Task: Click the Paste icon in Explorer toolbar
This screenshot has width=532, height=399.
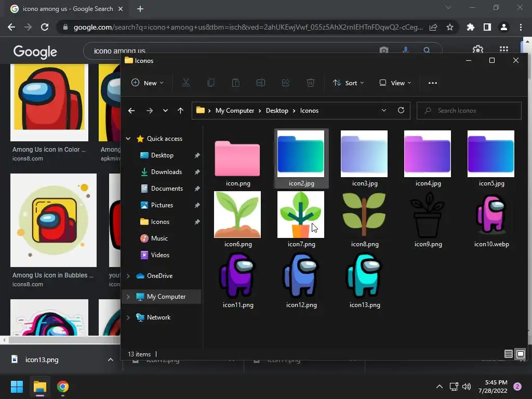Action: click(x=236, y=83)
